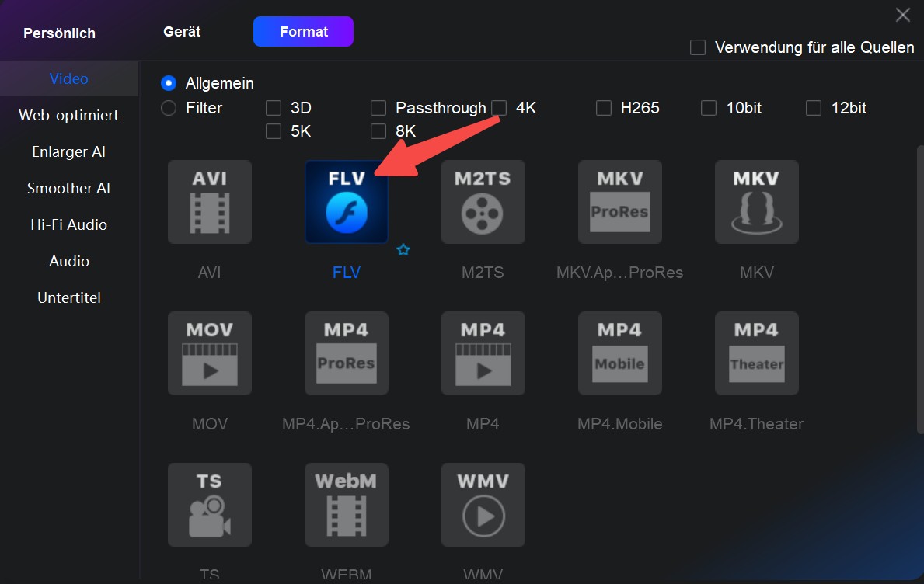924x584 pixels.
Task: Open the Hi-Fi Audio category
Action: 69,225
